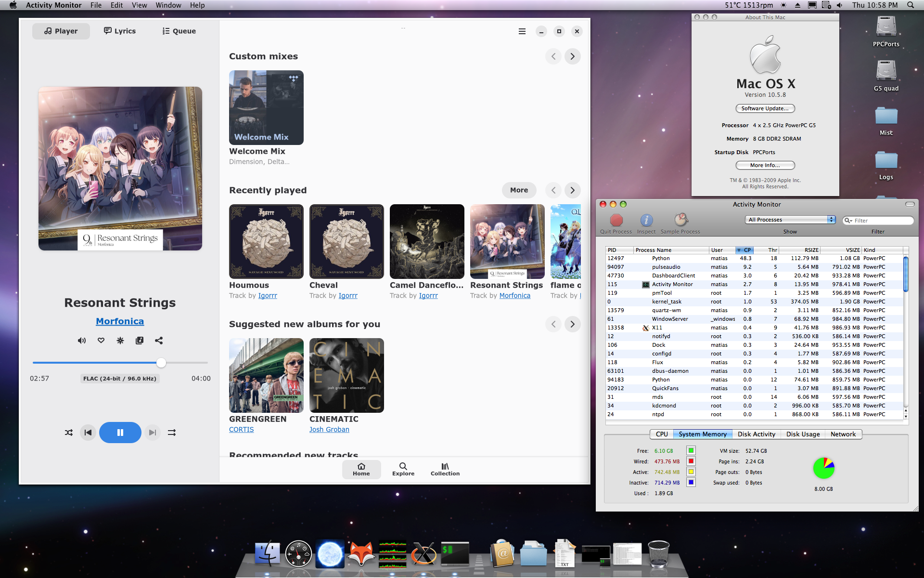The height and width of the screenshot is (578, 924).
Task: Click the red Wired memory swatch
Action: [x=691, y=461]
